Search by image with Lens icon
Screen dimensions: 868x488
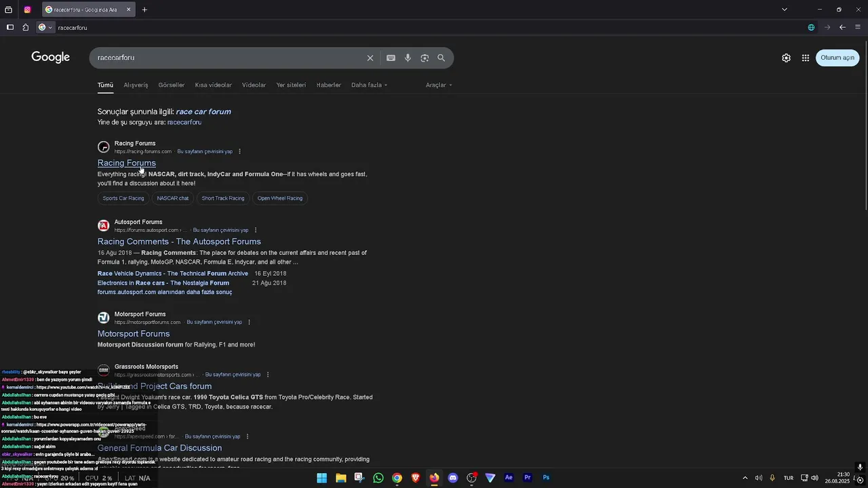(425, 58)
